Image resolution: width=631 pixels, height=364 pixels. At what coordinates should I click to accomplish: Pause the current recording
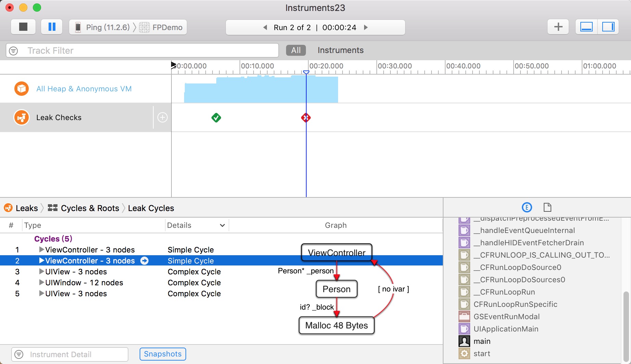click(52, 27)
